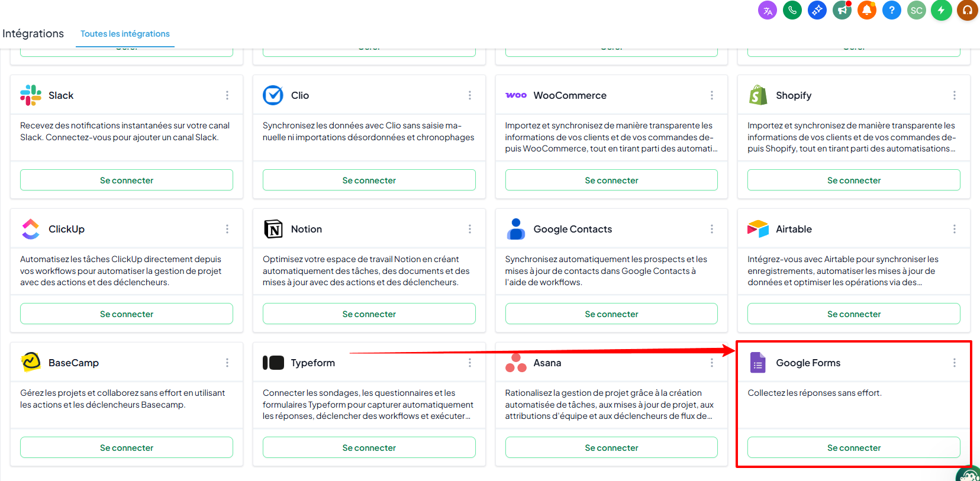The width and height of the screenshot is (980, 481).
Task: Click Se connecter under Airtable
Action: 854,314
